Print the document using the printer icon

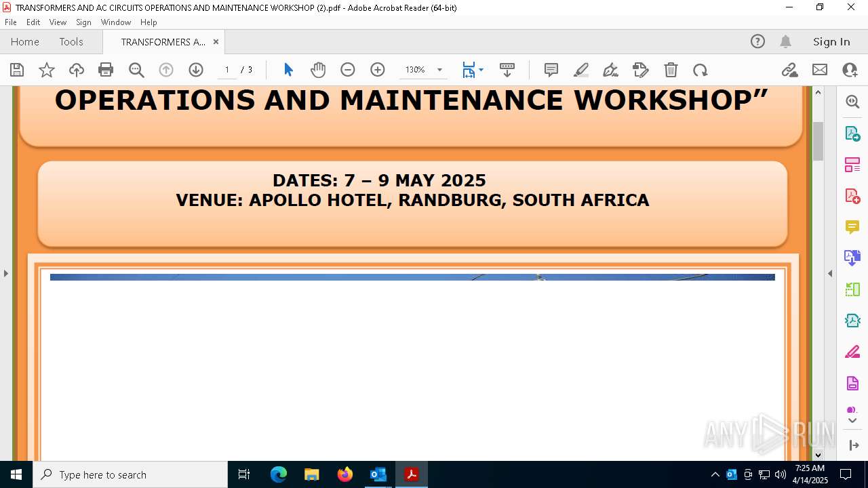[x=106, y=70]
